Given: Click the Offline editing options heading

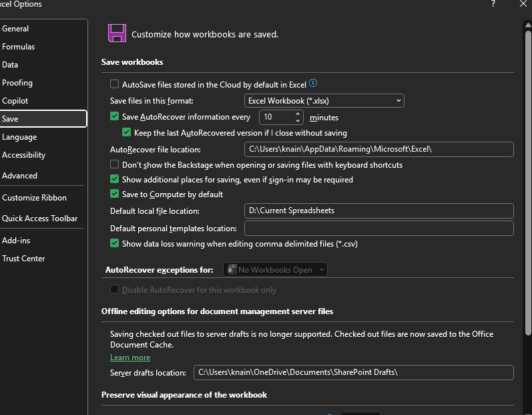Looking at the screenshot, I should point(217,311).
